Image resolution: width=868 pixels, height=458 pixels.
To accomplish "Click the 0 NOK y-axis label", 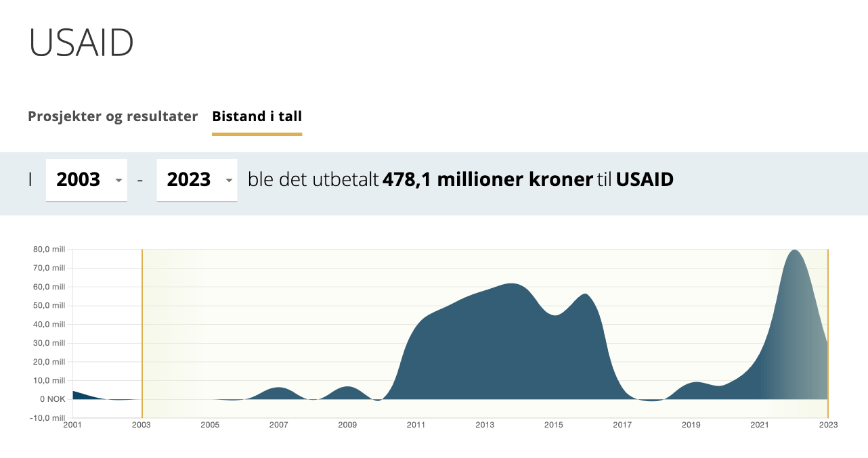I will (52, 399).
